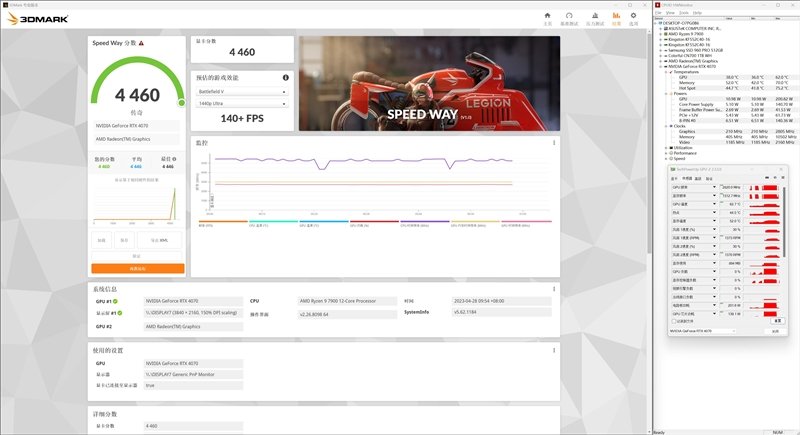Expand Colorful CN700 1TB WH in HWMonitor
Image resolution: width=800 pixels, height=435 pixels.
[661, 56]
